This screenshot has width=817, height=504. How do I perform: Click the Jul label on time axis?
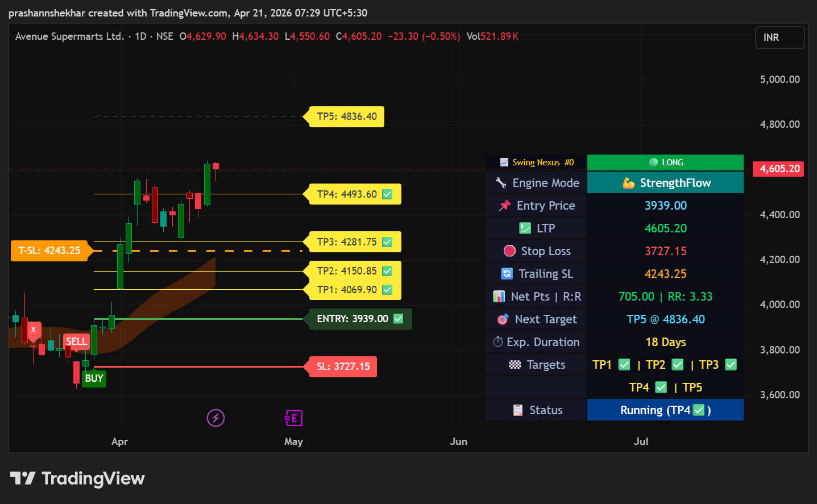641,441
